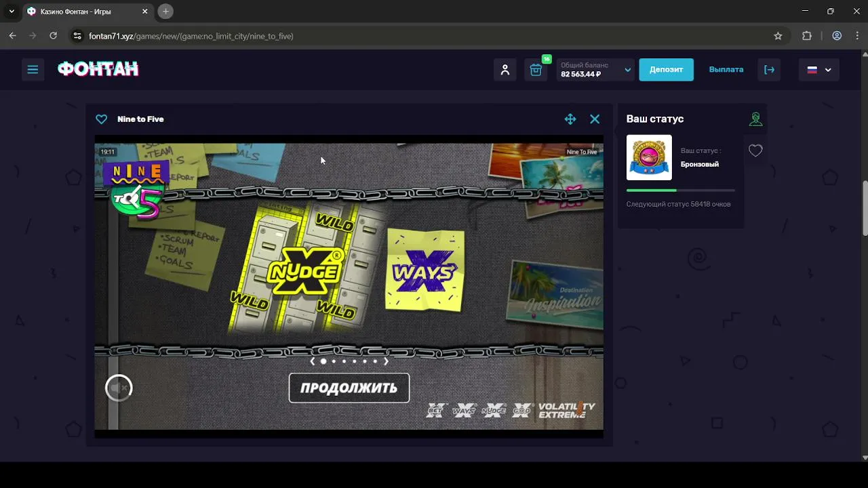868x488 pixels.
Task: Expand the Общий баланс dropdown
Action: point(595,69)
